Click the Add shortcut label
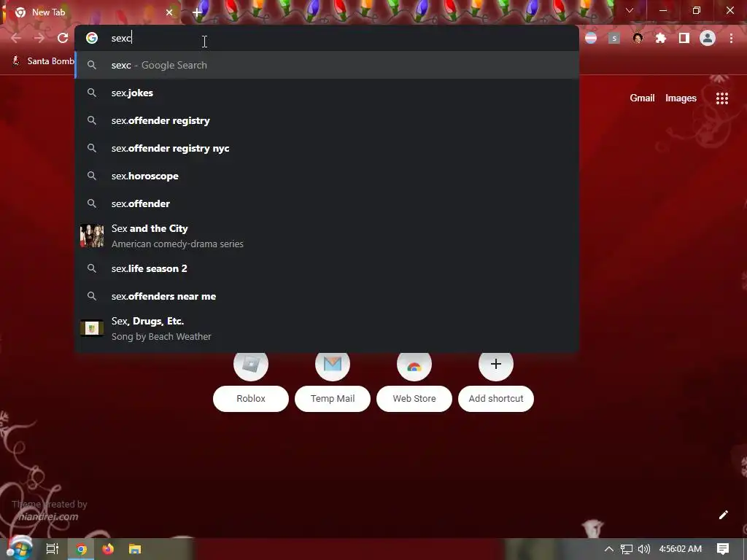Image resolution: width=747 pixels, height=560 pixels. pos(496,399)
